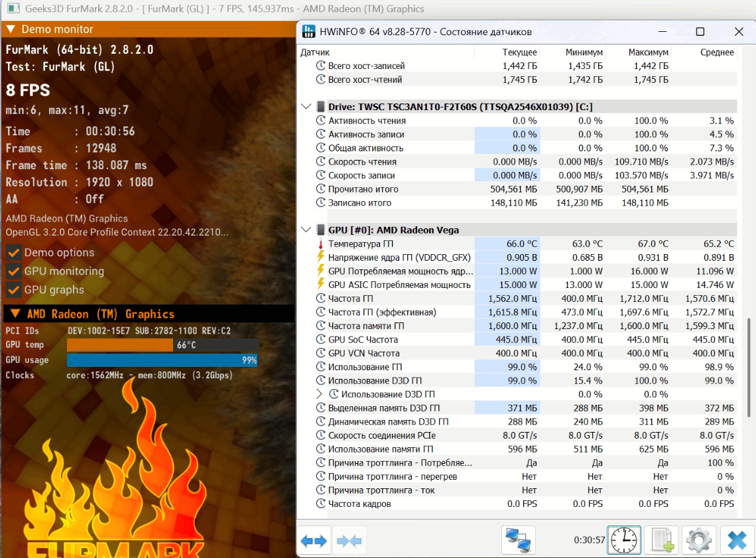
Task: Click the HWiNFO app icon in title bar
Action: click(x=308, y=32)
